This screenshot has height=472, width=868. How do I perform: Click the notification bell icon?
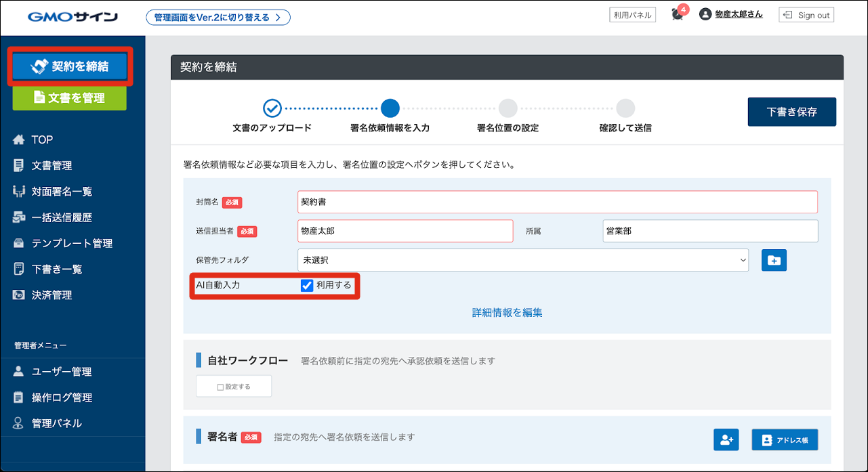click(677, 15)
